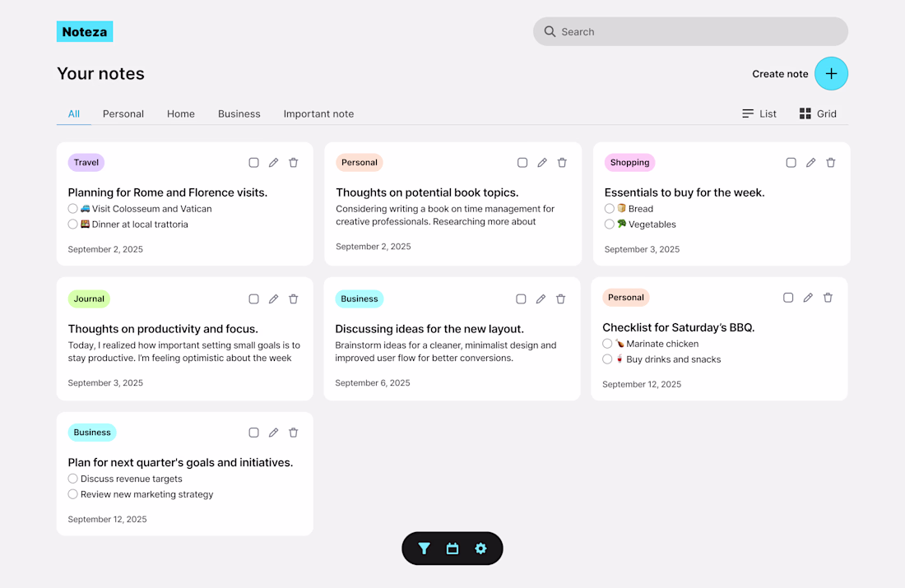Click the Create note plus button
This screenshot has height=588, width=905.
point(831,73)
